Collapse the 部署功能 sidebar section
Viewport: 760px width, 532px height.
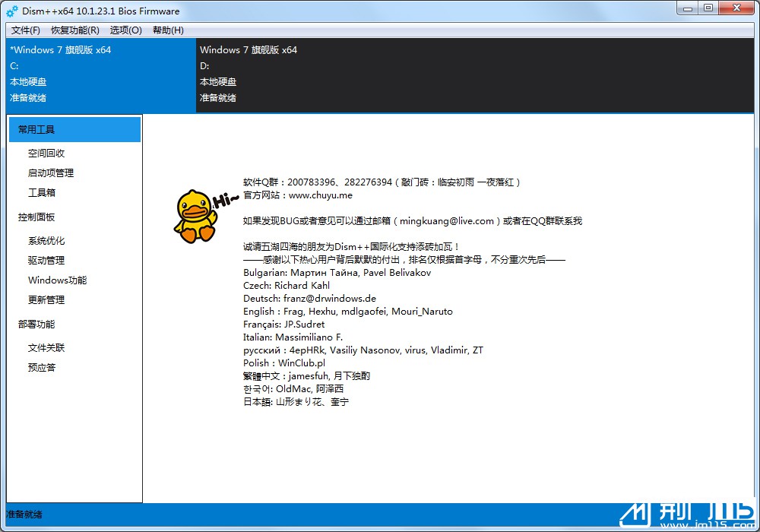pos(36,325)
